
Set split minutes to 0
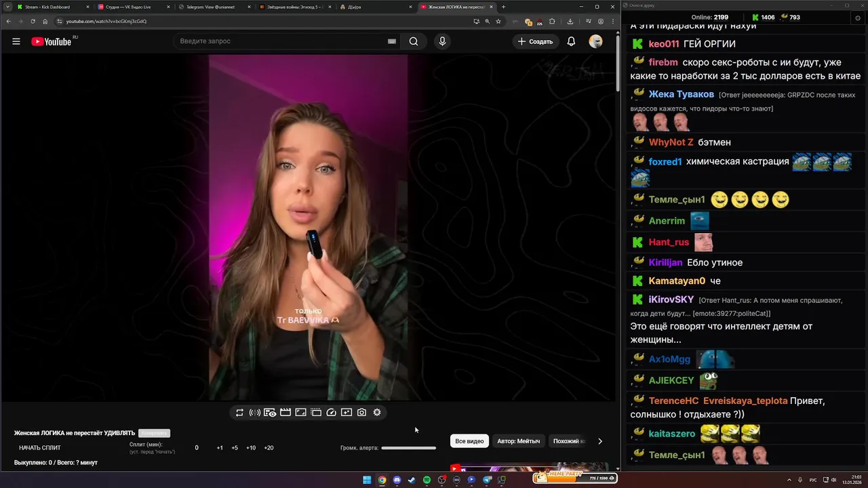pos(197,448)
